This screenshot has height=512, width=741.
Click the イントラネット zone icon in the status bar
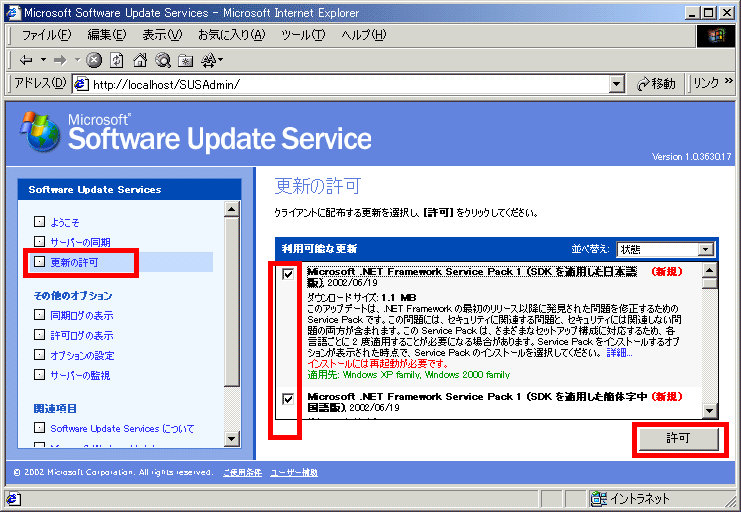(x=599, y=498)
